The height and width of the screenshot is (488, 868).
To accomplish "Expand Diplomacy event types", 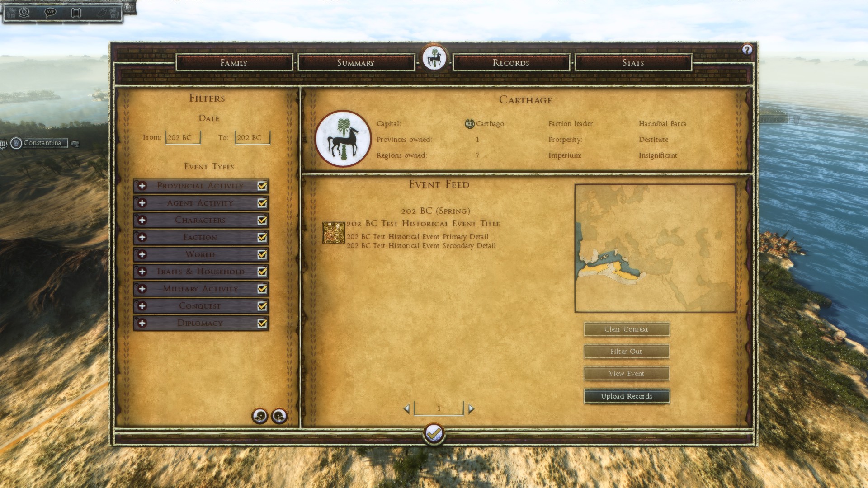I will click(x=142, y=323).
